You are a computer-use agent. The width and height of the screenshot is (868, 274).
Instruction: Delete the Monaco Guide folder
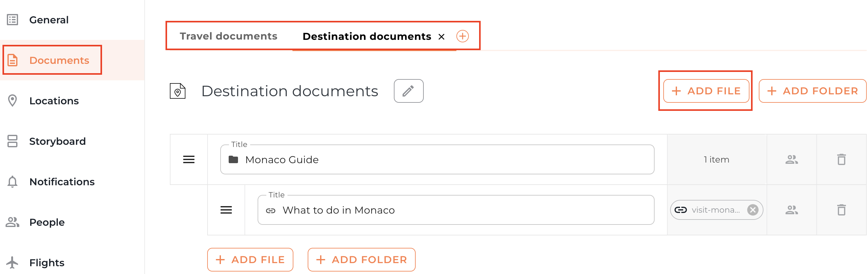click(x=841, y=159)
